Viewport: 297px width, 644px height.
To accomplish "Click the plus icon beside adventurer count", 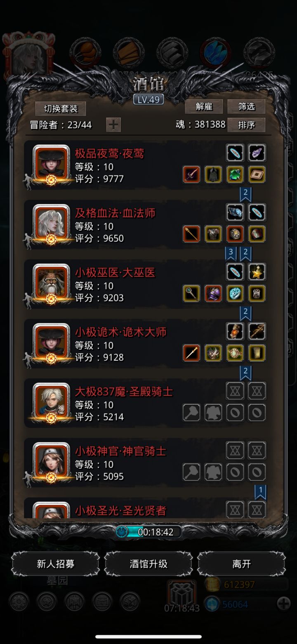I will tap(113, 125).
